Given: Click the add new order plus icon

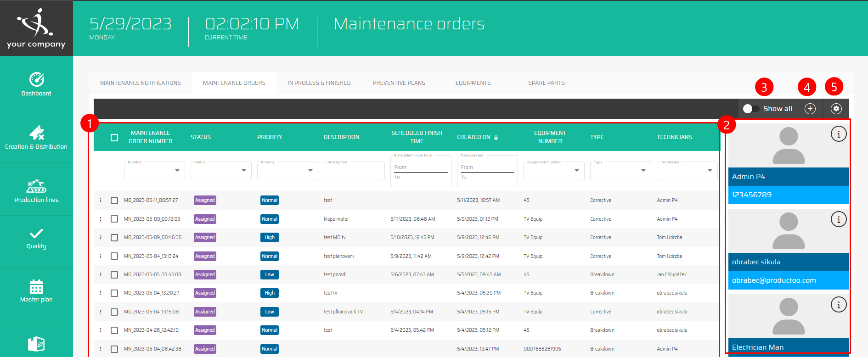Looking at the screenshot, I should coord(810,109).
